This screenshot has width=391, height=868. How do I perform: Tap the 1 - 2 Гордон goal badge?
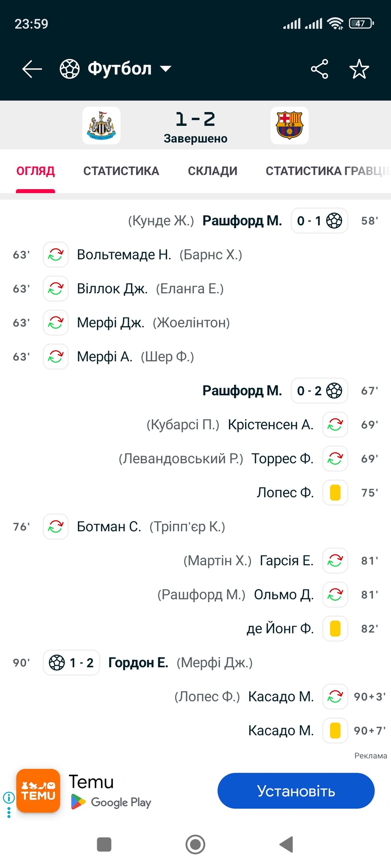click(72, 663)
